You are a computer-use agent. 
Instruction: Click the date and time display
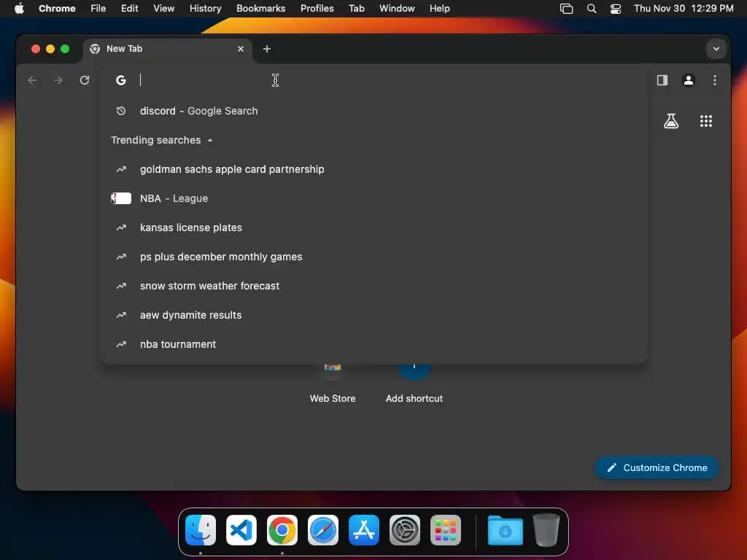684,8
